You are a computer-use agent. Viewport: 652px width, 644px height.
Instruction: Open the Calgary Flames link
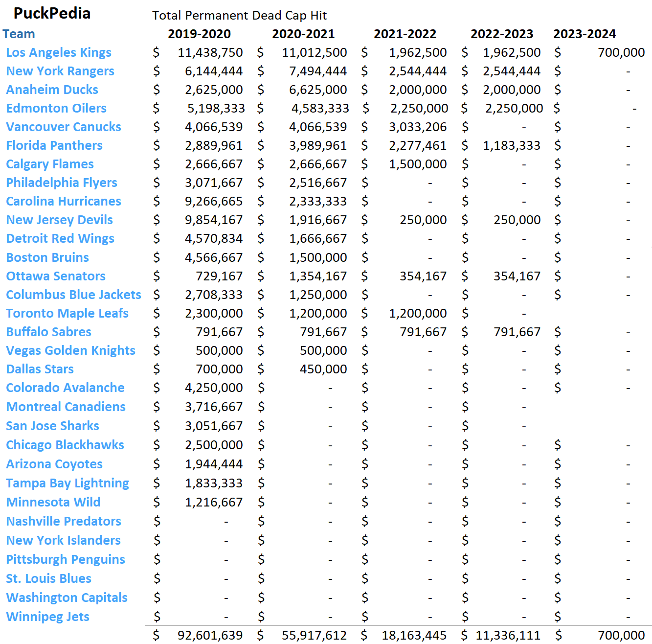tap(49, 164)
